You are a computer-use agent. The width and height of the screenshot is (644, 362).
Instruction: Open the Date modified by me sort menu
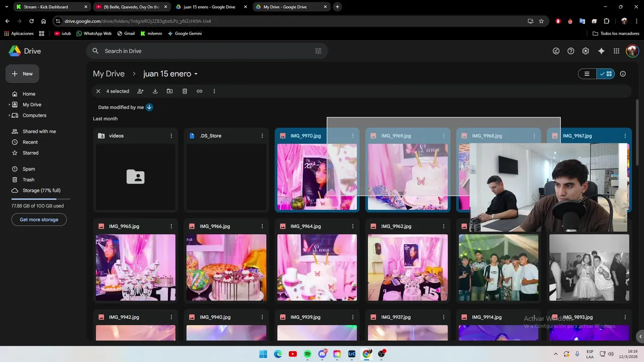pos(121,107)
